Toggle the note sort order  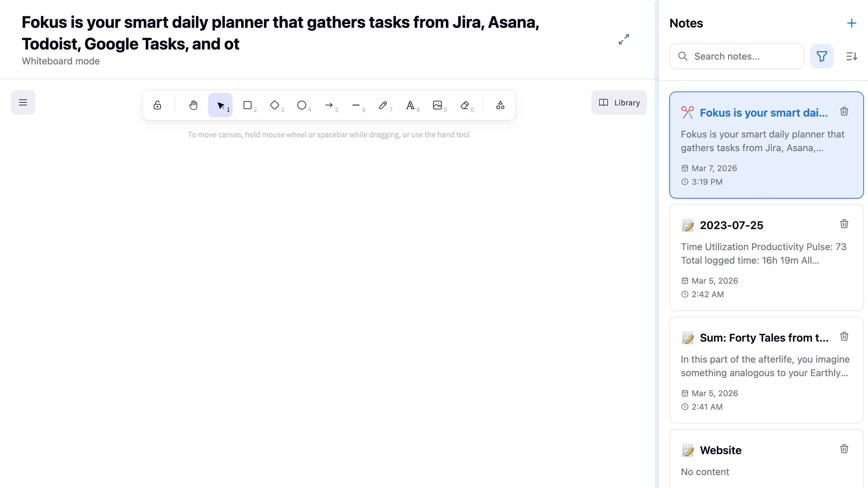(x=852, y=56)
